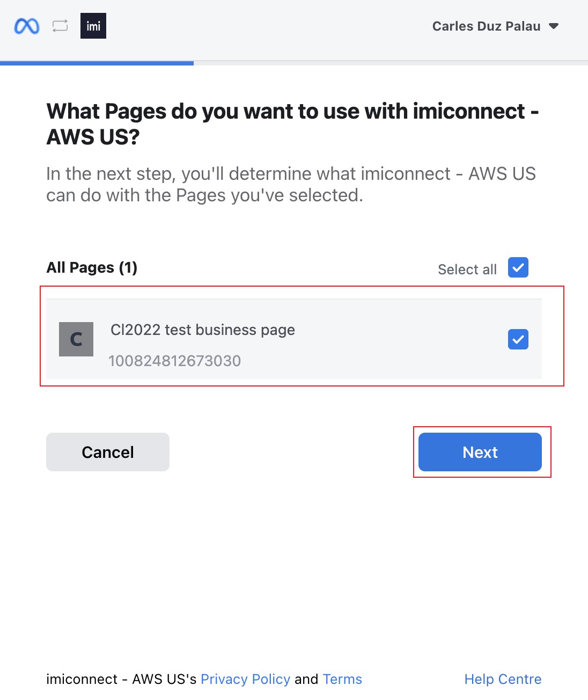
Task: Open the Privacy Policy link
Action: pos(245,679)
